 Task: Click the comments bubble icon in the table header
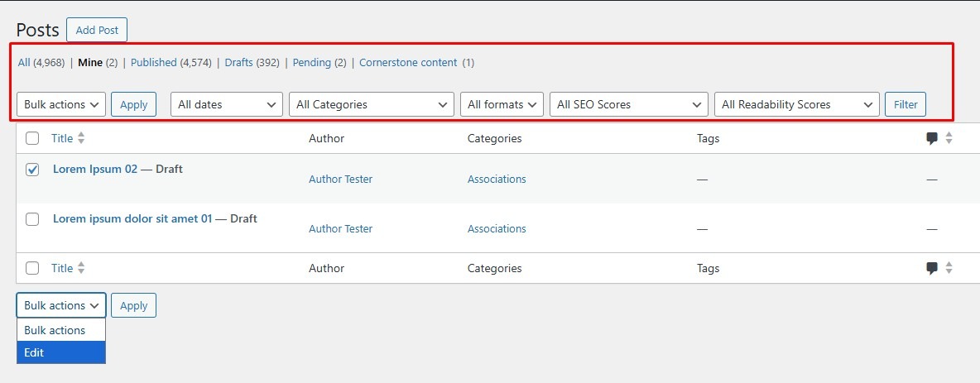pos(932,139)
